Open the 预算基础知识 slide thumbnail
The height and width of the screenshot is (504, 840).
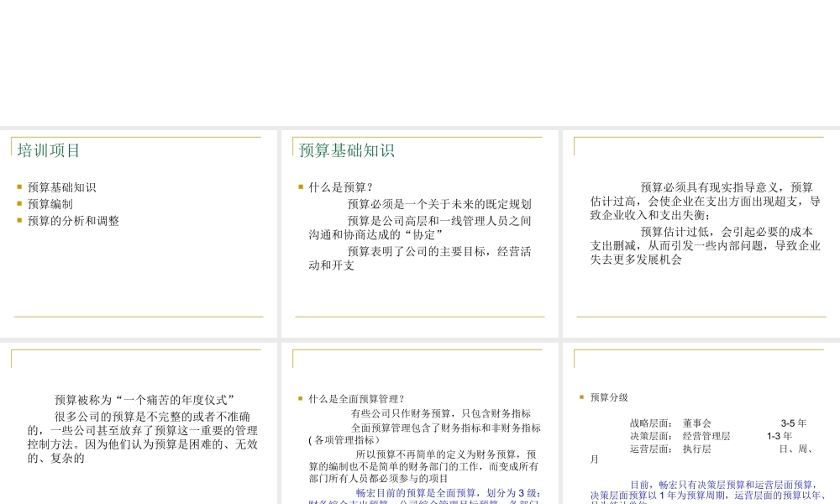419,234
